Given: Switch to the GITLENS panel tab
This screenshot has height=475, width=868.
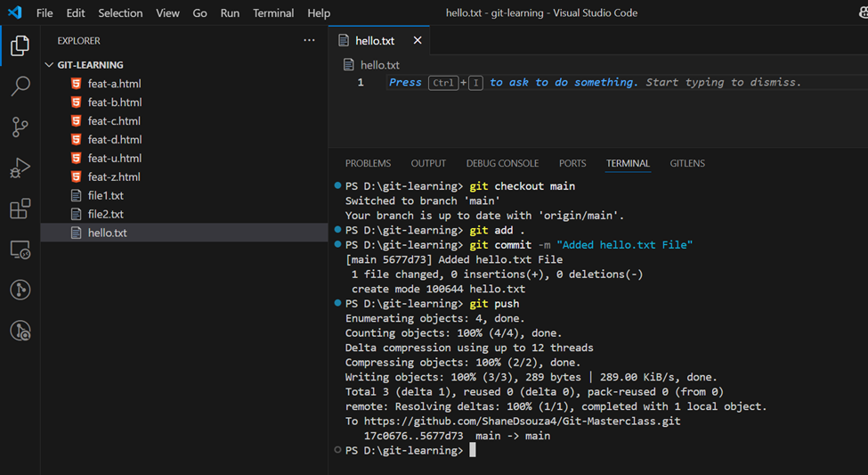Looking at the screenshot, I should (687, 163).
